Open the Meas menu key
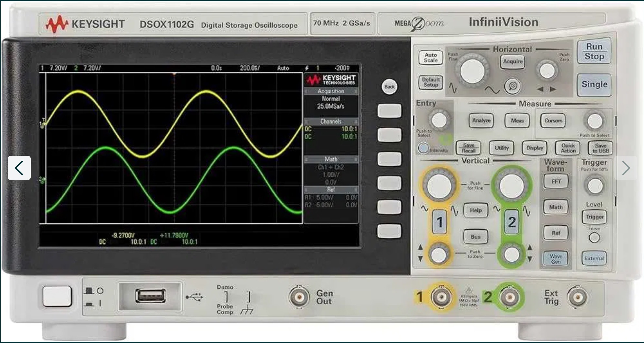The height and width of the screenshot is (343, 644). point(517,121)
